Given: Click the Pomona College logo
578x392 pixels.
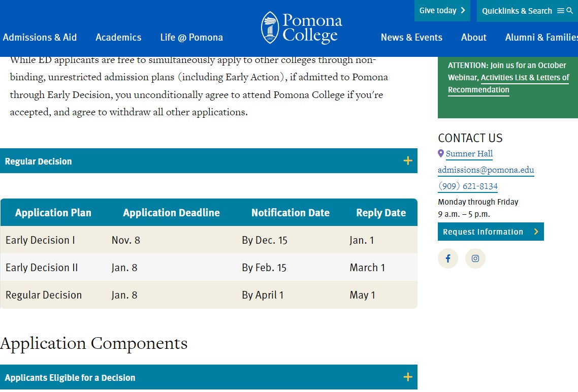Looking at the screenshot, I should [x=302, y=27].
